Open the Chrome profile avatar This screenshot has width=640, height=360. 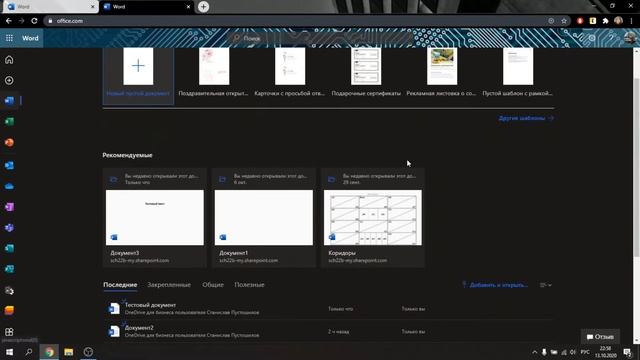click(x=618, y=20)
